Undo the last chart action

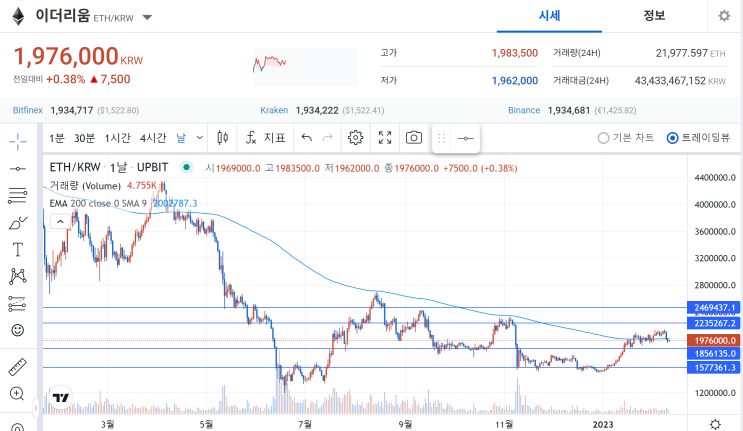tap(307, 138)
